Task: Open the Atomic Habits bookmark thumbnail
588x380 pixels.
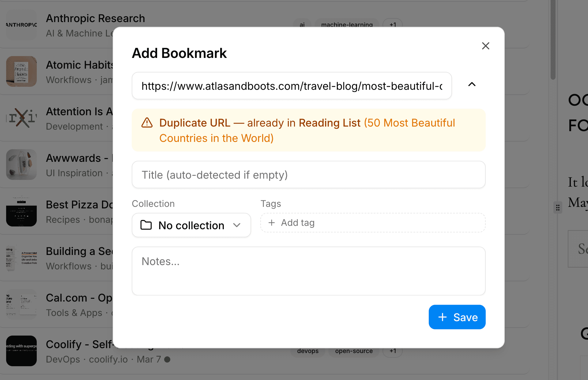Action: tap(21, 71)
